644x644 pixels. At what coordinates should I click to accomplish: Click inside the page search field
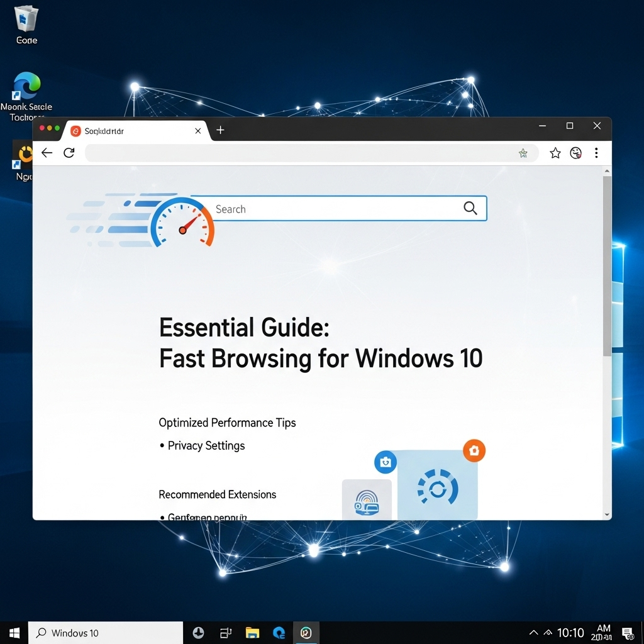coord(327,208)
